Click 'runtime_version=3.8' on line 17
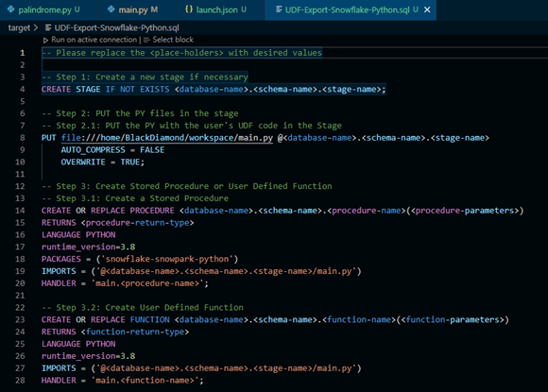Viewport: 548px width, 392px height. 88,247
